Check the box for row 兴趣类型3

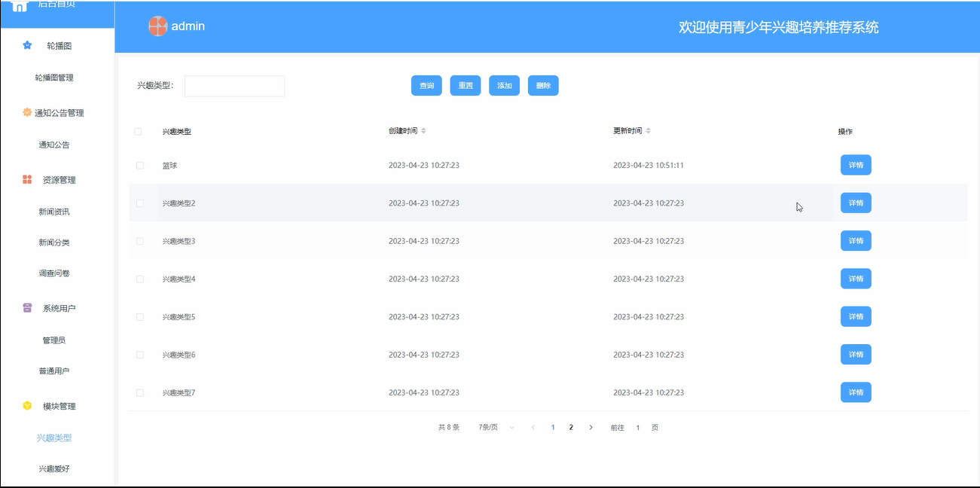point(140,241)
